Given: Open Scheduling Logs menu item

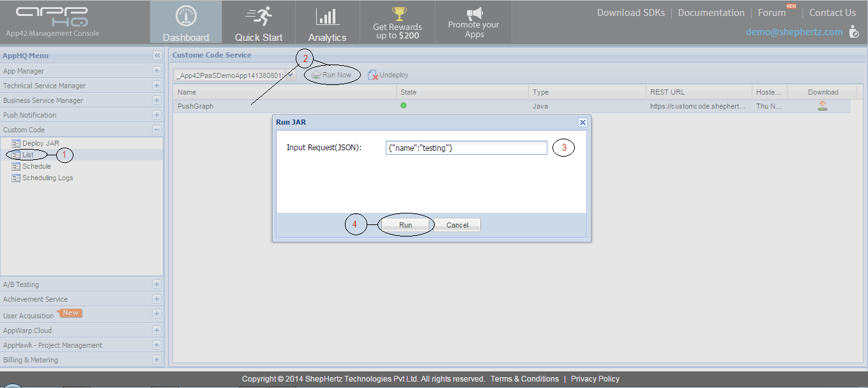Looking at the screenshot, I should (x=47, y=178).
